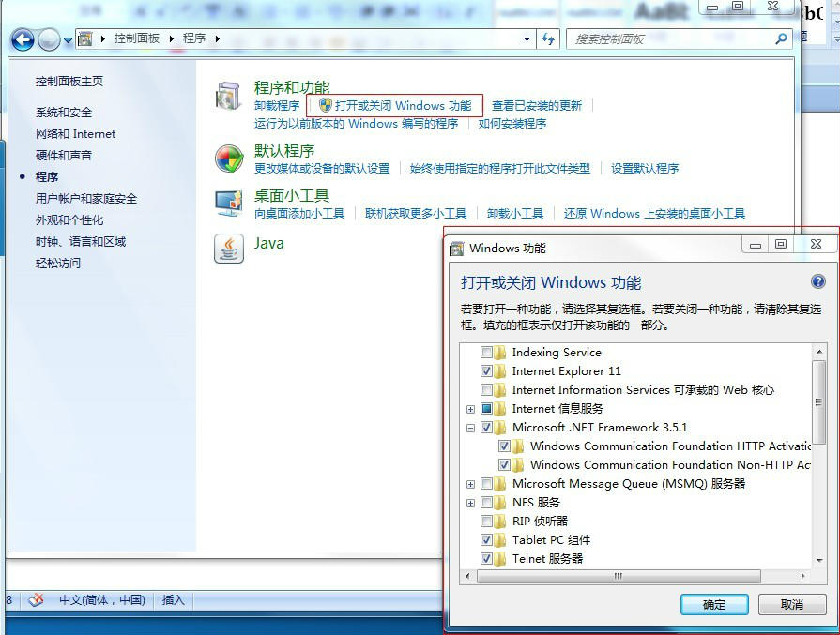Image resolution: width=840 pixels, height=635 pixels.
Task: Open 更改媒体或设备的默认设置 link
Action: (x=322, y=169)
